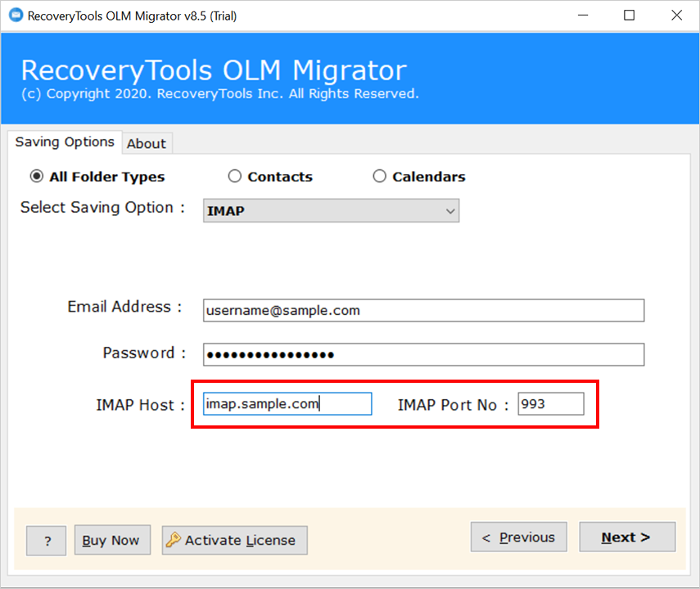Maximize the OLM Migrator window
Image resolution: width=700 pixels, height=589 pixels.
pyautogui.click(x=630, y=16)
